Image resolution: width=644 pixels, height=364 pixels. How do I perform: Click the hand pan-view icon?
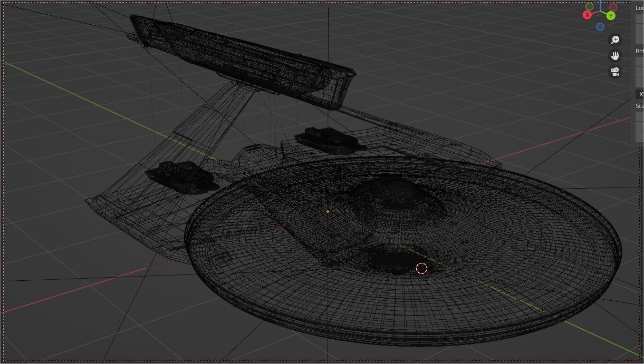pos(615,56)
